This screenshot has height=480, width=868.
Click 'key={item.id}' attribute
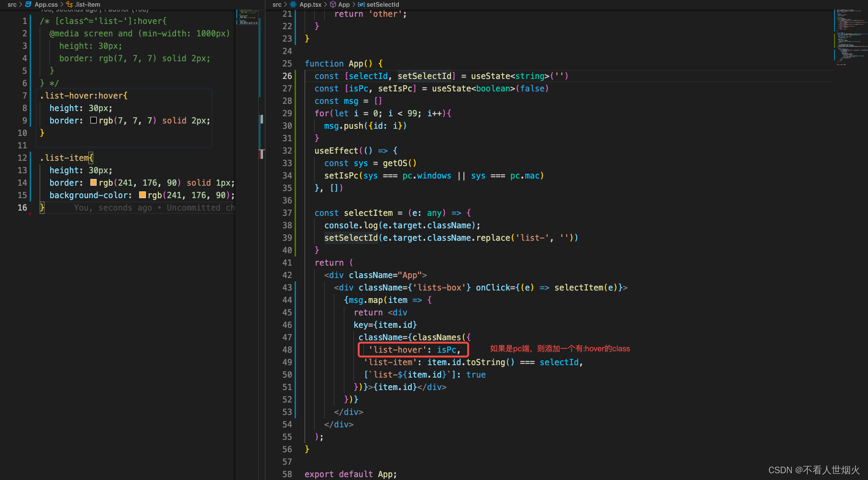click(x=385, y=325)
